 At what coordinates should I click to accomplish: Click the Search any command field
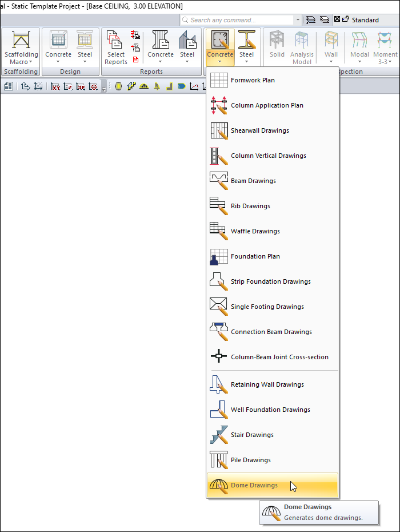point(237,20)
